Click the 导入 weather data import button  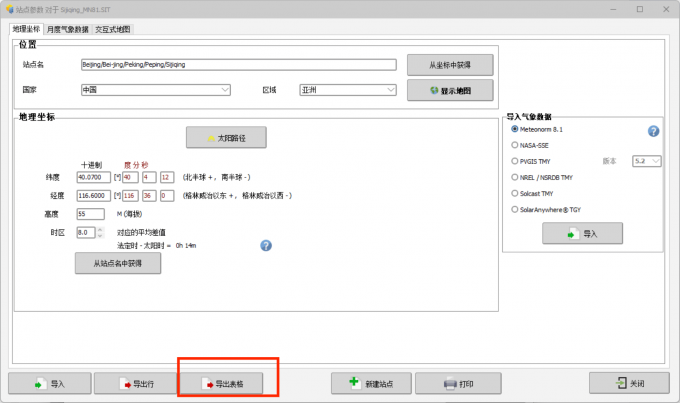[x=582, y=233]
